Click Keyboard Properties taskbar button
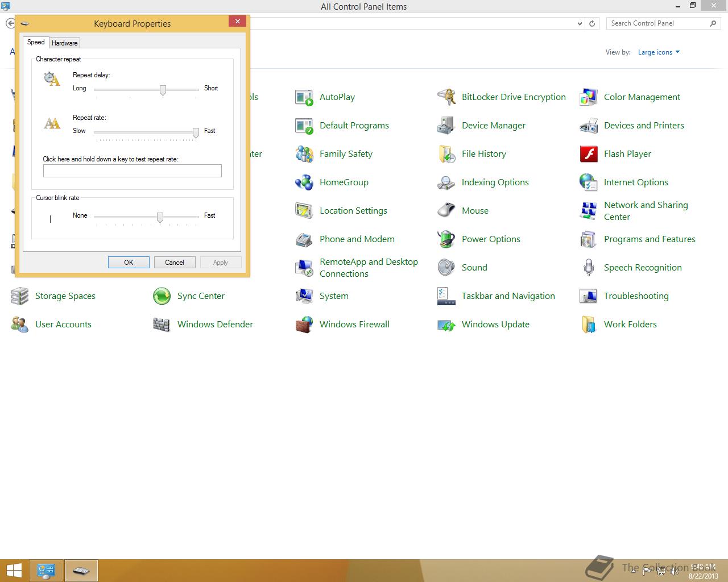The height and width of the screenshot is (582, 728). (81, 571)
